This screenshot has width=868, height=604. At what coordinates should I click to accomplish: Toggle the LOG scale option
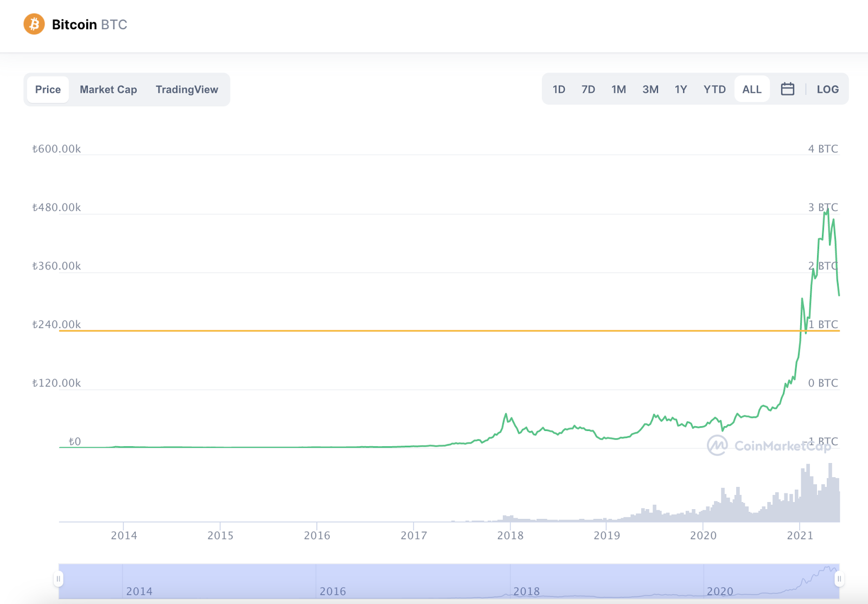click(827, 89)
